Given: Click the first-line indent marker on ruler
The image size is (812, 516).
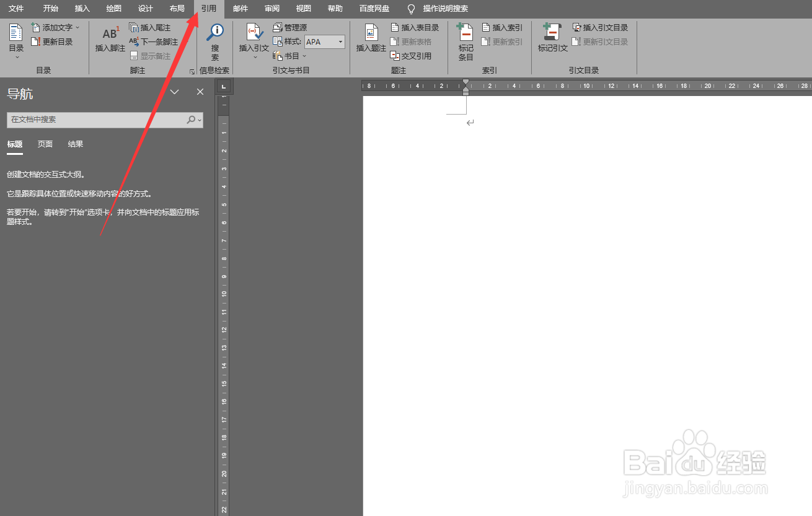Looking at the screenshot, I should pyautogui.click(x=466, y=83).
